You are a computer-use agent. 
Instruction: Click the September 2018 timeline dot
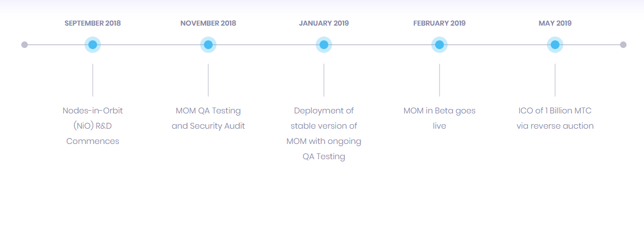tap(93, 45)
